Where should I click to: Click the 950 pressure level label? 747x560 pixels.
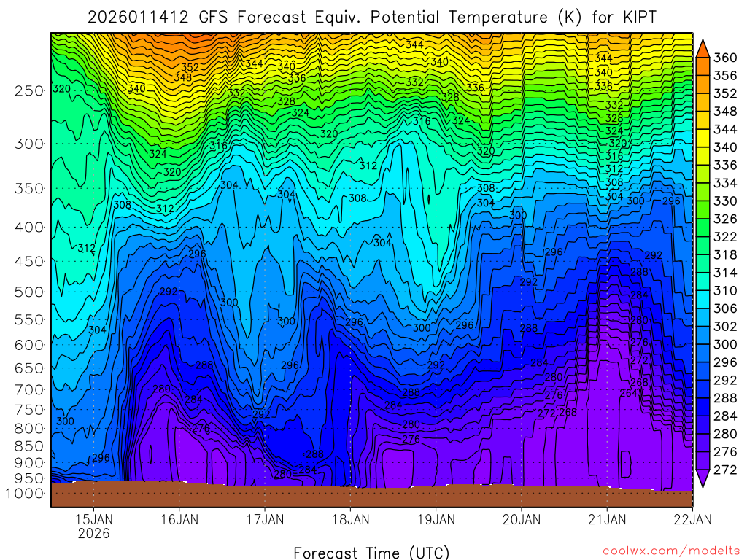point(28,478)
